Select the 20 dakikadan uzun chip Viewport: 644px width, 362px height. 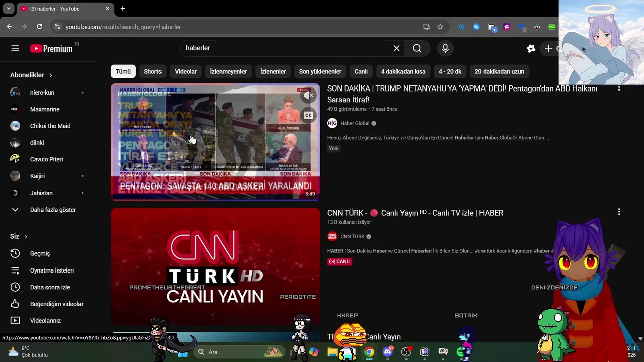tap(500, 71)
